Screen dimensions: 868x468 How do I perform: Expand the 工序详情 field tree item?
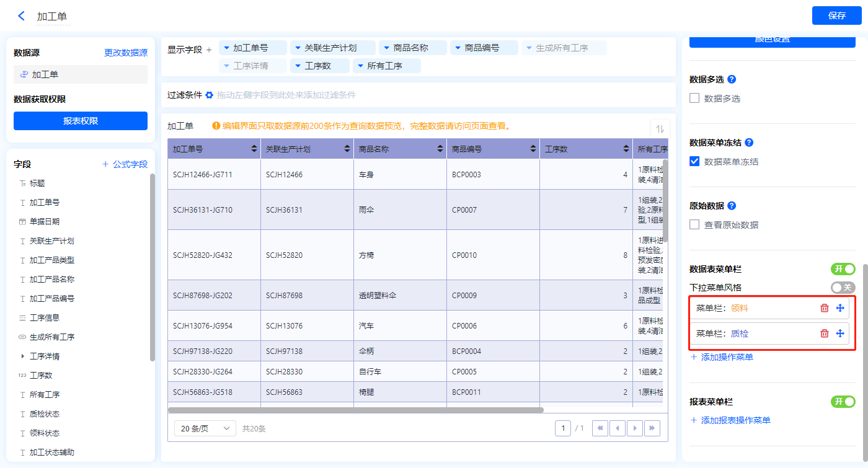click(23, 356)
